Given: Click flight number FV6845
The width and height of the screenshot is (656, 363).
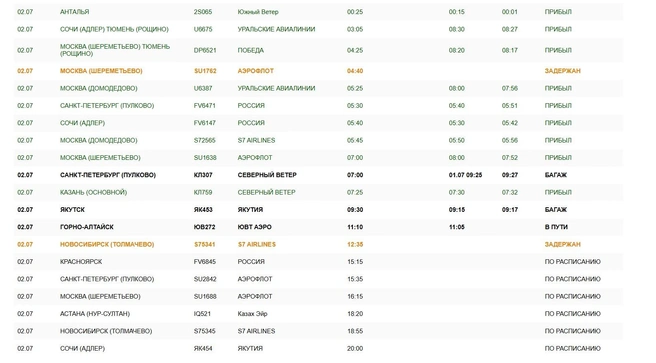Looking at the screenshot, I should [x=205, y=262].
